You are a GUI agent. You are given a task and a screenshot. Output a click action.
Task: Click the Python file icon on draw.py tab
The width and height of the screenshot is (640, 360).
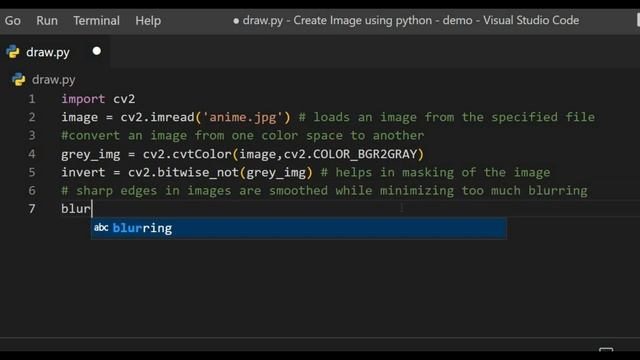pyautogui.click(x=13, y=52)
